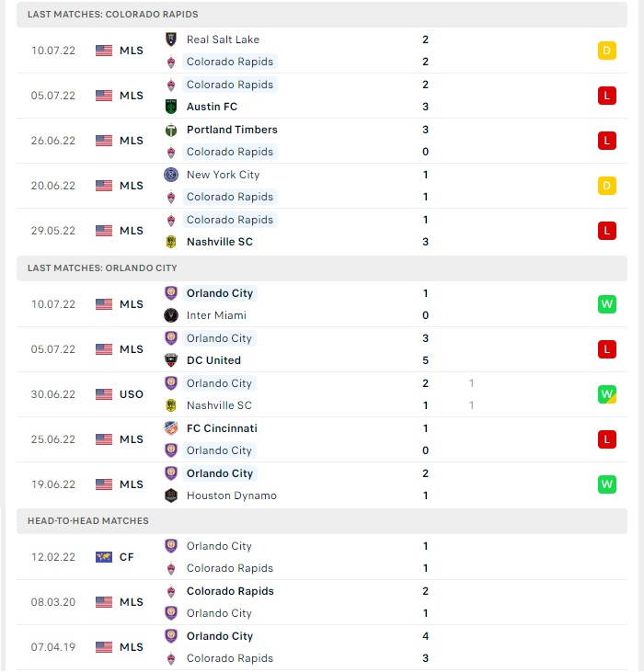Click the win badge for USO Nashville match

point(606,394)
